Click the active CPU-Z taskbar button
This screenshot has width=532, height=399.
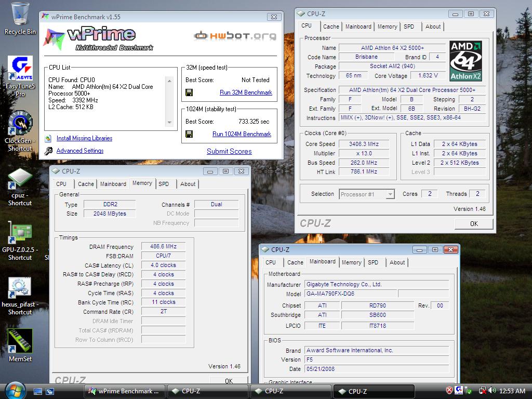374,391
